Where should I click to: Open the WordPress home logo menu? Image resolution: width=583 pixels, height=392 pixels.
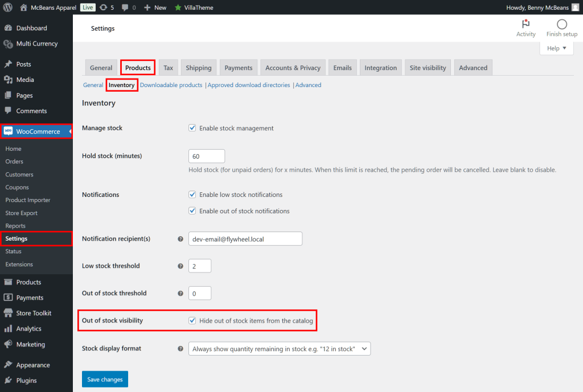click(x=23, y=7)
